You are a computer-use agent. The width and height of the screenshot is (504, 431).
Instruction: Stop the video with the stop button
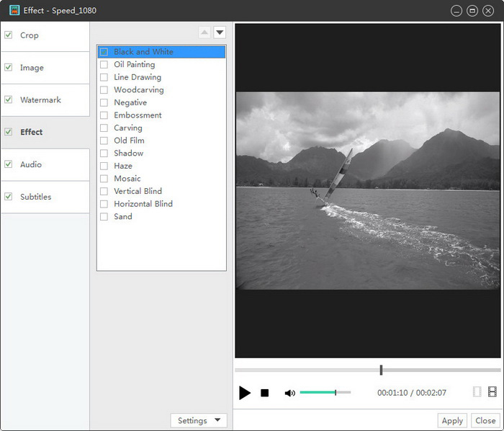[x=264, y=393]
